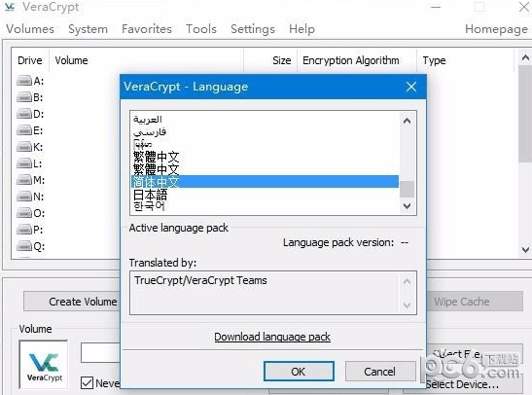Click Type column header
This screenshot has height=395, width=532.
click(x=466, y=60)
